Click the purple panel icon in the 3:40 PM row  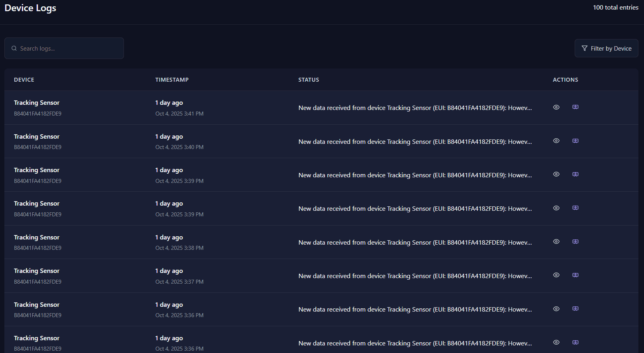(575, 141)
